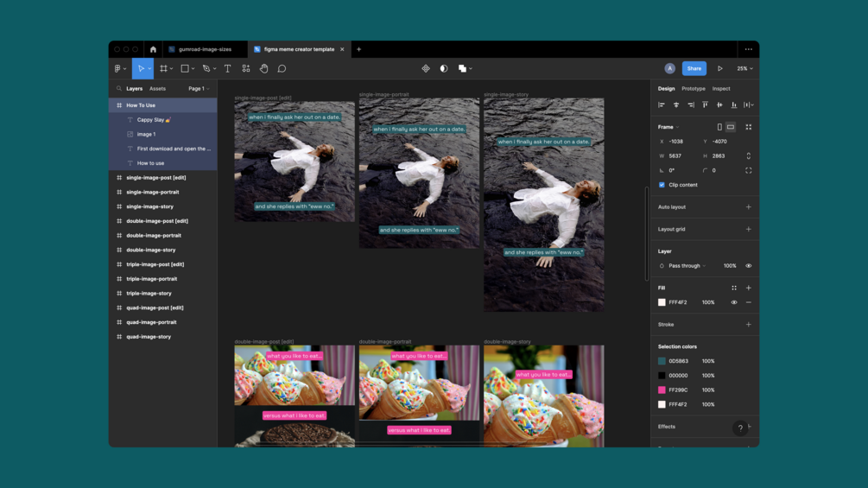Select portrait frame orientation icon

(719, 127)
